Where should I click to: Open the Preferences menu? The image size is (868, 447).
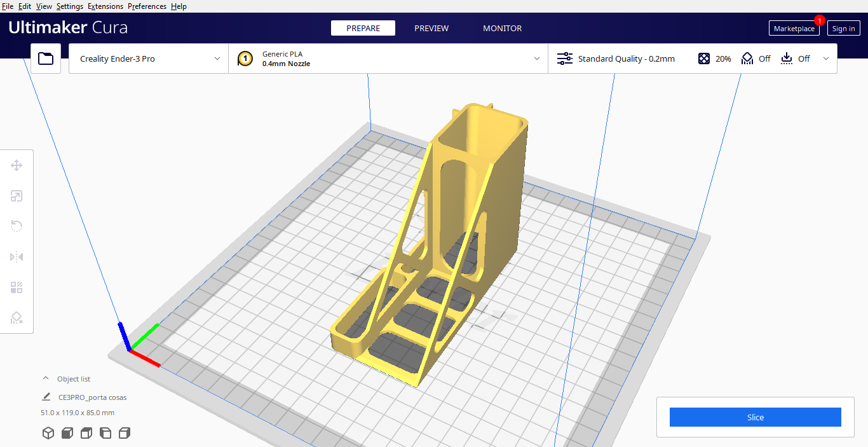(147, 6)
